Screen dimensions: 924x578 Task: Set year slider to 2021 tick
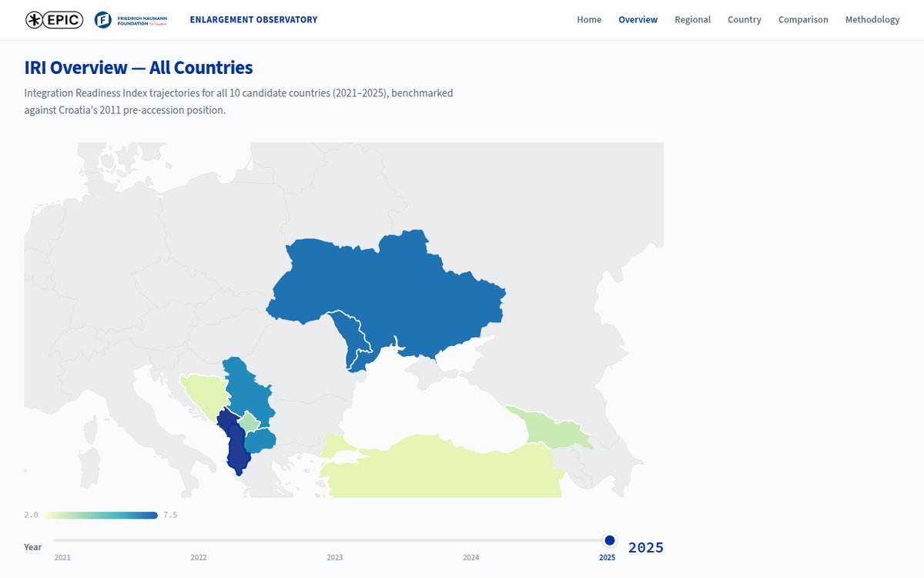pos(62,557)
